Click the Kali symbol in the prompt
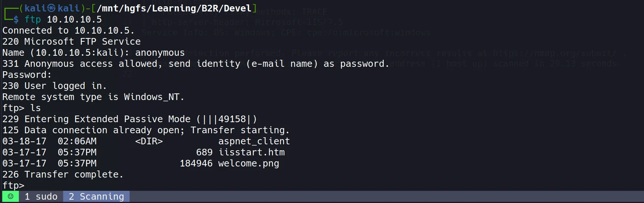 pyautogui.click(x=52, y=8)
